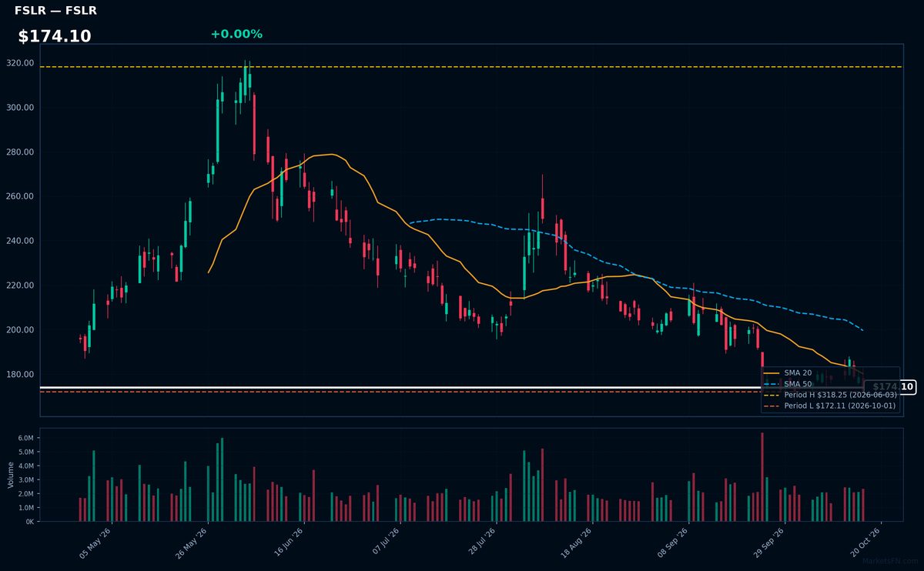
Task: Click the boxed $174.10 price tag on the right axis
Action: [890, 387]
